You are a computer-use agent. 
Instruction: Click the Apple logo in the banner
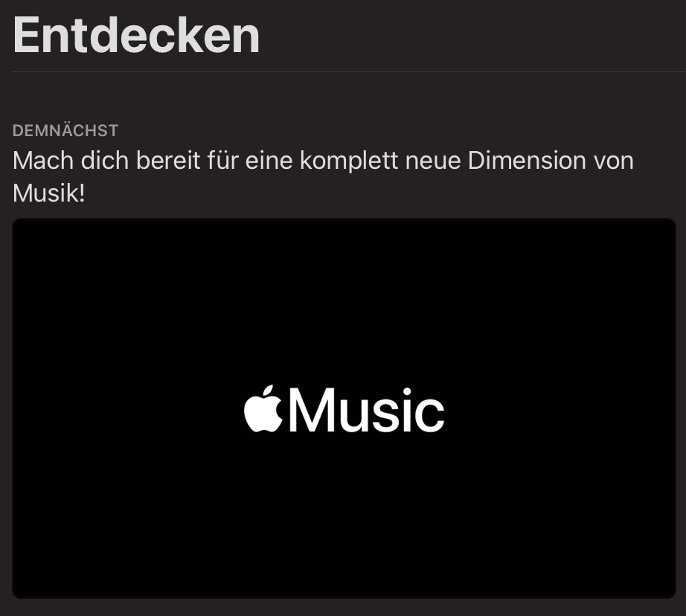[263, 409]
